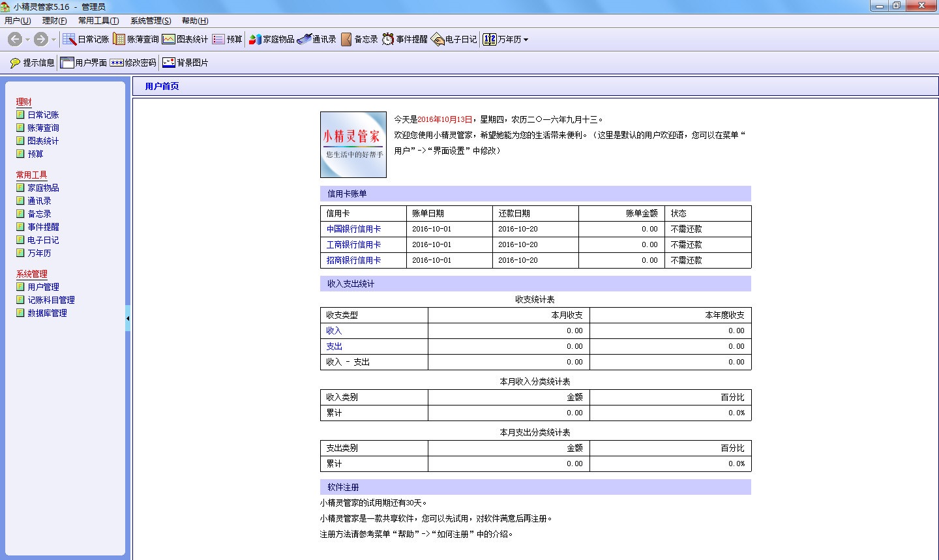Click the 收入 - 支出 row label
Image resolution: width=939 pixels, height=560 pixels.
point(348,362)
